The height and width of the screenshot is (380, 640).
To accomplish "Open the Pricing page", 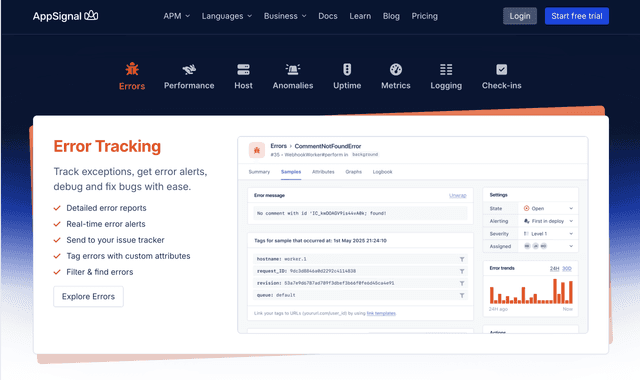I will 424,16.
